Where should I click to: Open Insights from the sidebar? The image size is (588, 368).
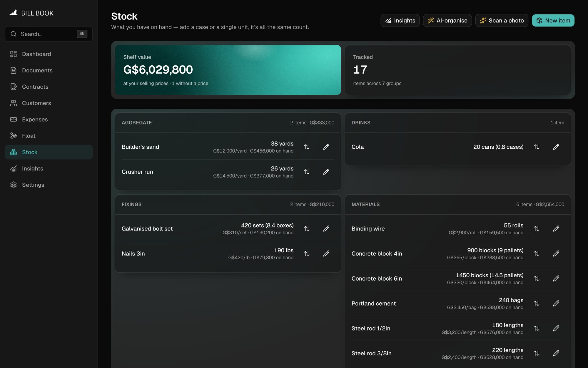pos(49,169)
